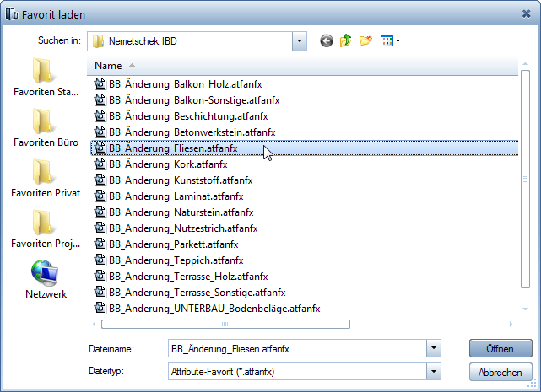Select file name BB_Änderung_Kork.atfanfx
Screen dimensions: 541x392
click(168, 164)
